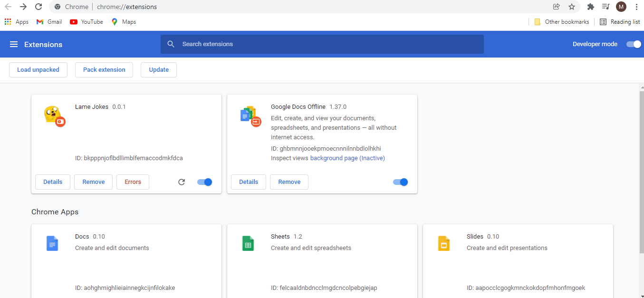The image size is (644, 298).
Task: Click the Sheets ID felcaaldnbdncclmgdcncolpebgiejap text
Action: coord(324,288)
